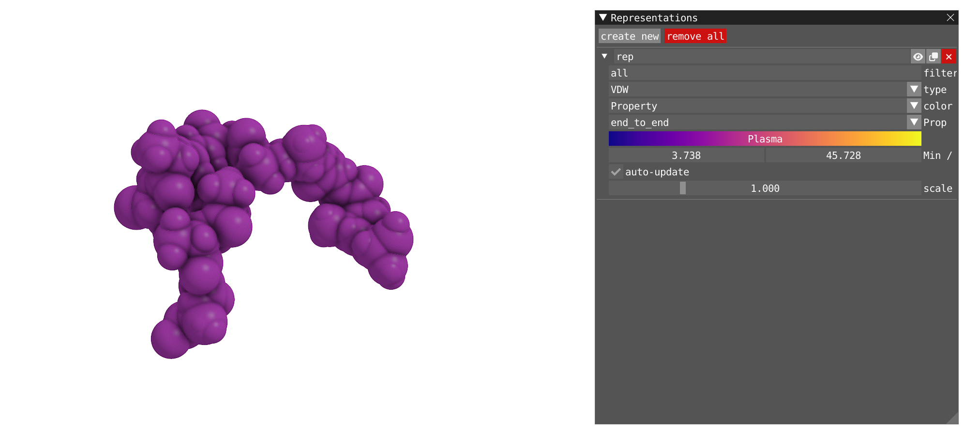Click the maximum value field 45.728

click(x=844, y=156)
